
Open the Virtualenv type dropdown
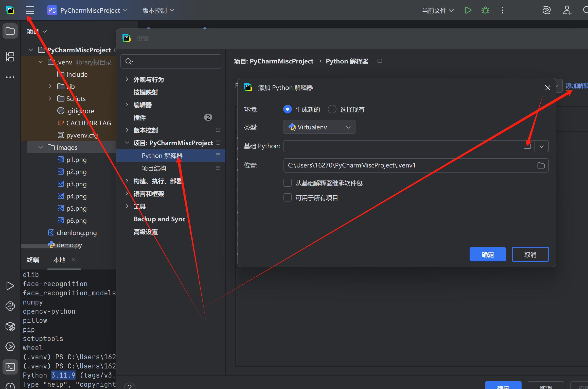tap(319, 127)
